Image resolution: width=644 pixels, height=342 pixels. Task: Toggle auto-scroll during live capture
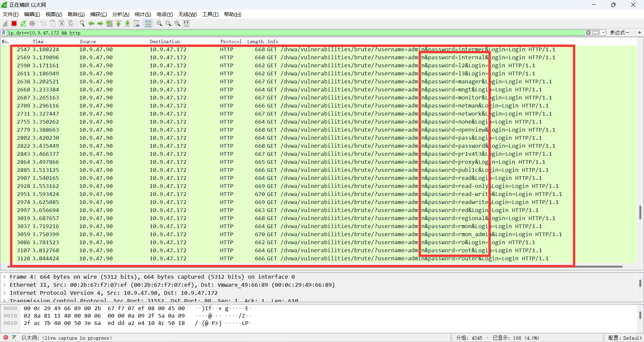(137, 23)
